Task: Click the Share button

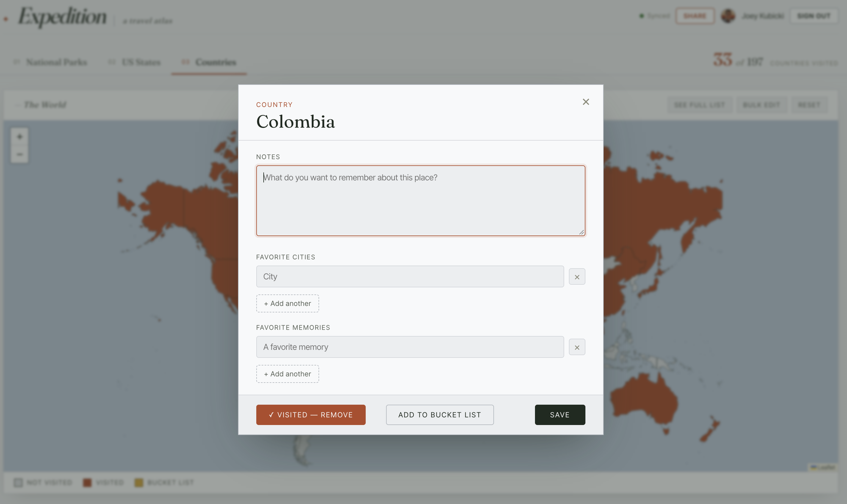Action: (x=695, y=16)
